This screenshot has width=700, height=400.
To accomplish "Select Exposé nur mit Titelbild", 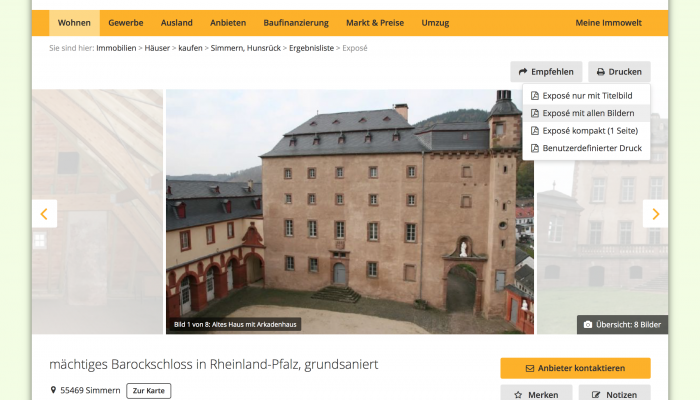I will click(x=586, y=96).
